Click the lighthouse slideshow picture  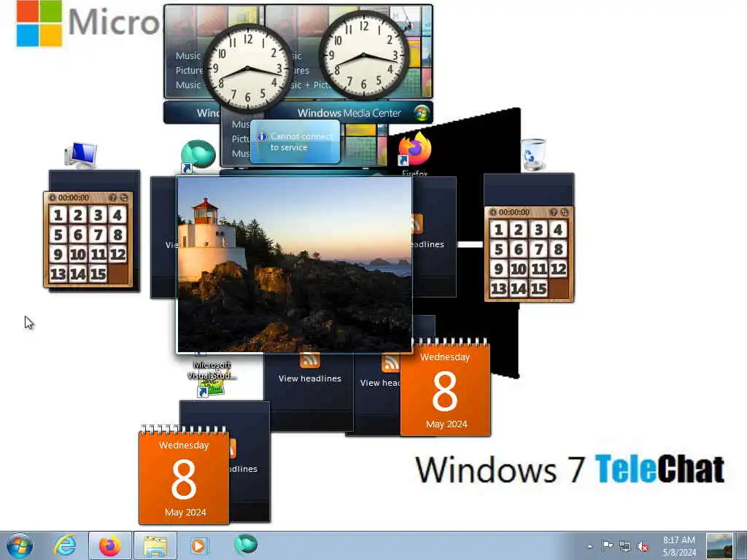pyautogui.click(x=295, y=264)
